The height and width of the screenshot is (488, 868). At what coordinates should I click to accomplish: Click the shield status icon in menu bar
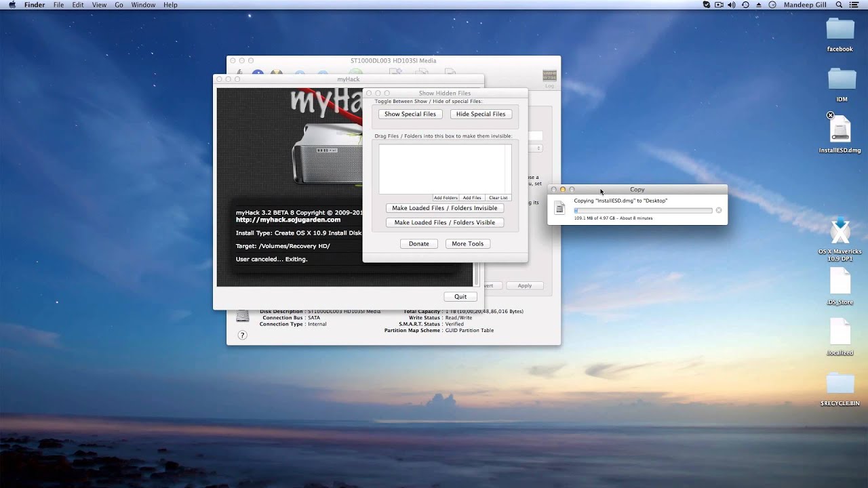(x=707, y=5)
